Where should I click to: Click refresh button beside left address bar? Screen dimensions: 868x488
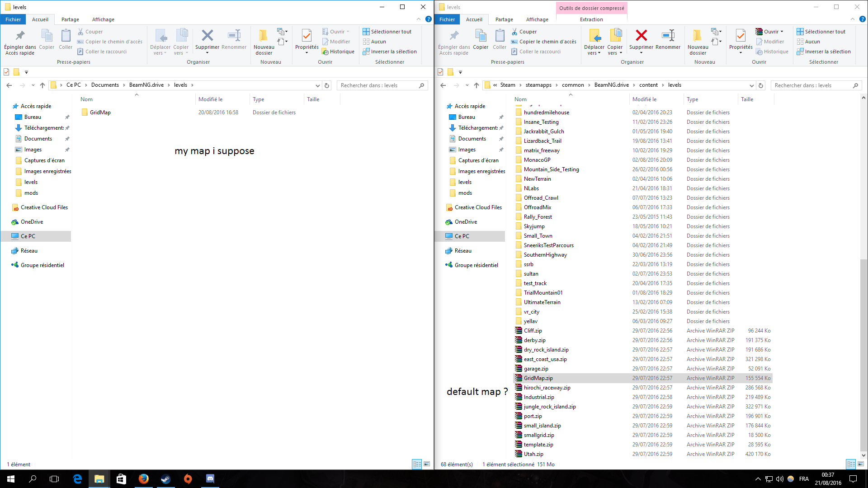pyautogui.click(x=327, y=85)
